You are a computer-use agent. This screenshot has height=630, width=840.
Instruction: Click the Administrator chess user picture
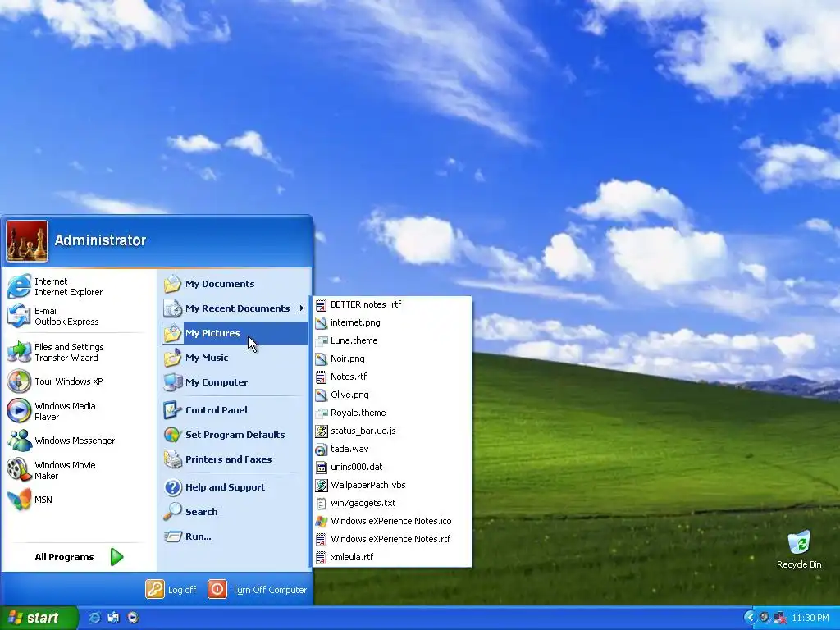click(x=27, y=241)
